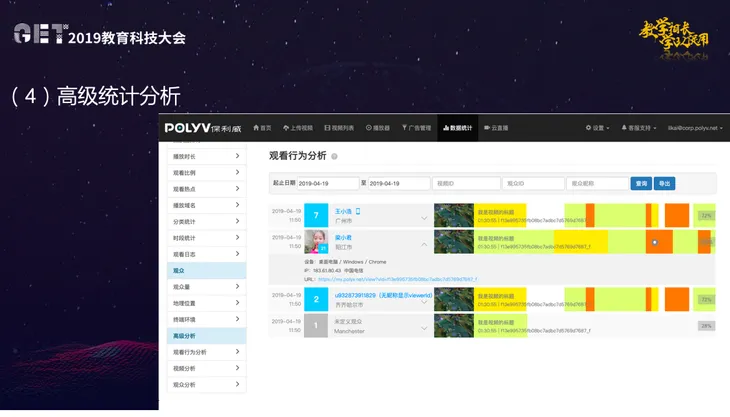This screenshot has height=417, width=730.
Task: Click help icon beside 观看行为分析 title
Action: 334,156
